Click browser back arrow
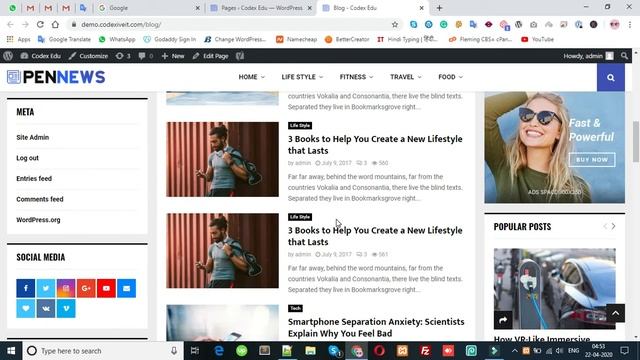Screen dimensions: 640x360 [10, 24]
